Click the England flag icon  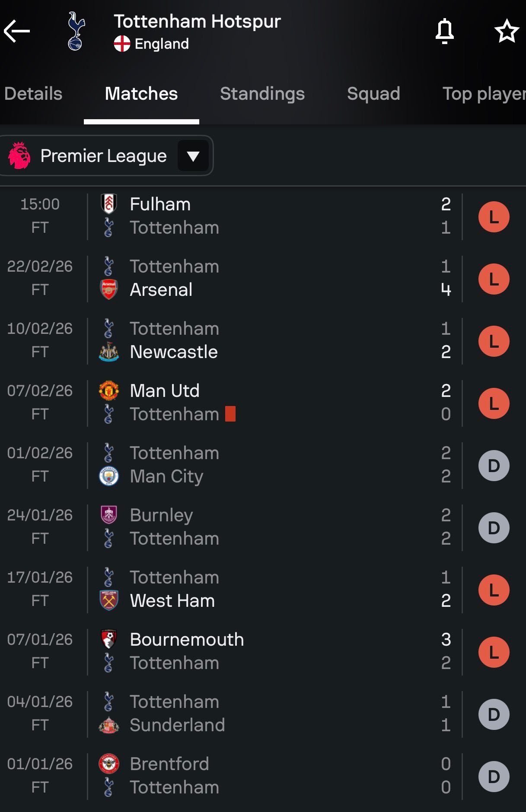pyautogui.click(x=122, y=44)
